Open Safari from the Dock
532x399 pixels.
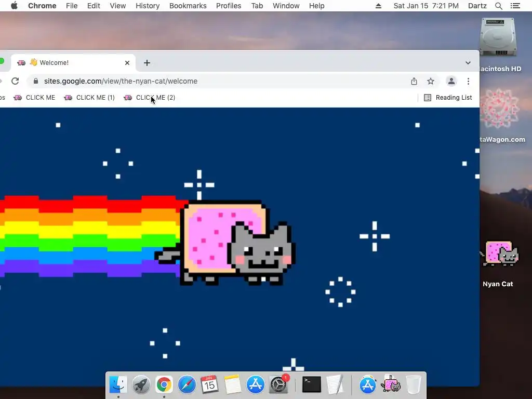click(187, 385)
